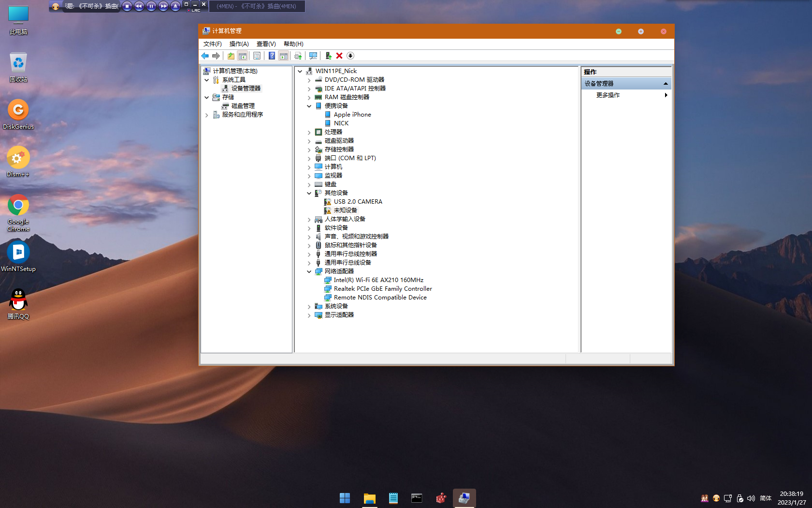Collapse the 设备管理器 actions section arrow
This screenshot has height=508, width=812.
[x=666, y=84]
